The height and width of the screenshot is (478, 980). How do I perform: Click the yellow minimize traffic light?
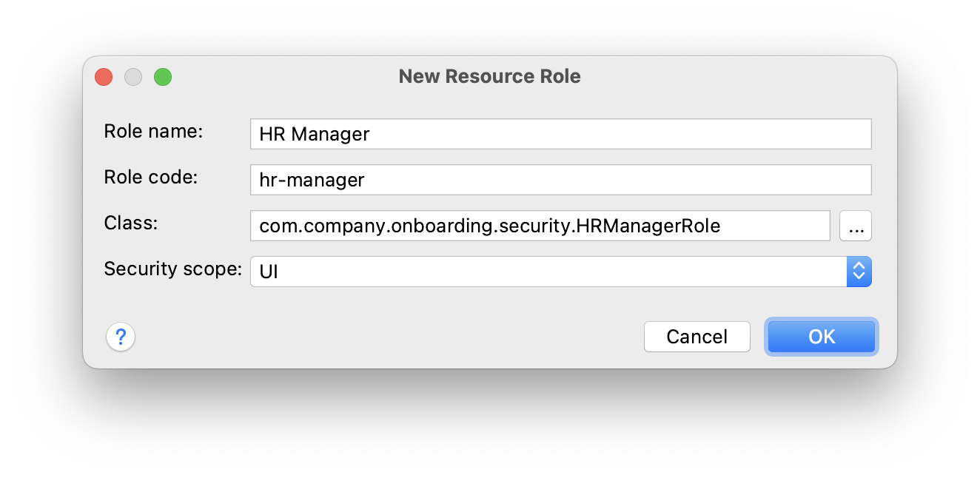(133, 76)
